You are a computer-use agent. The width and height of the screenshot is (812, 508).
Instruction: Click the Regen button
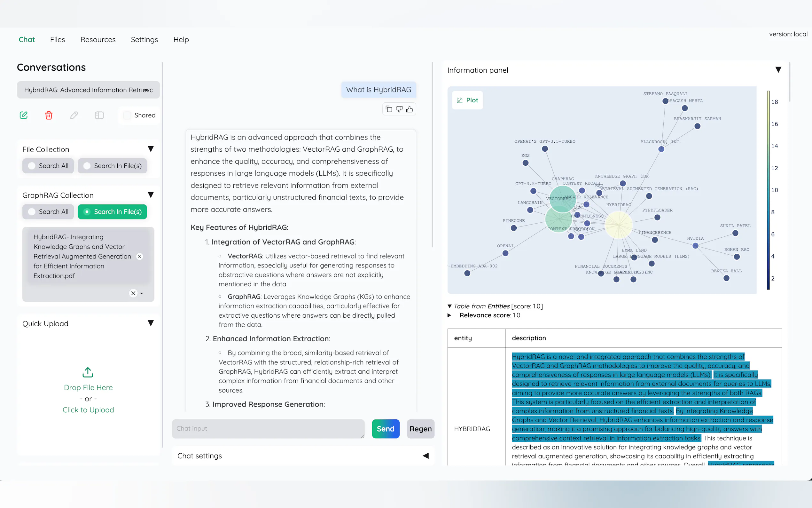(x=420, y=429)
